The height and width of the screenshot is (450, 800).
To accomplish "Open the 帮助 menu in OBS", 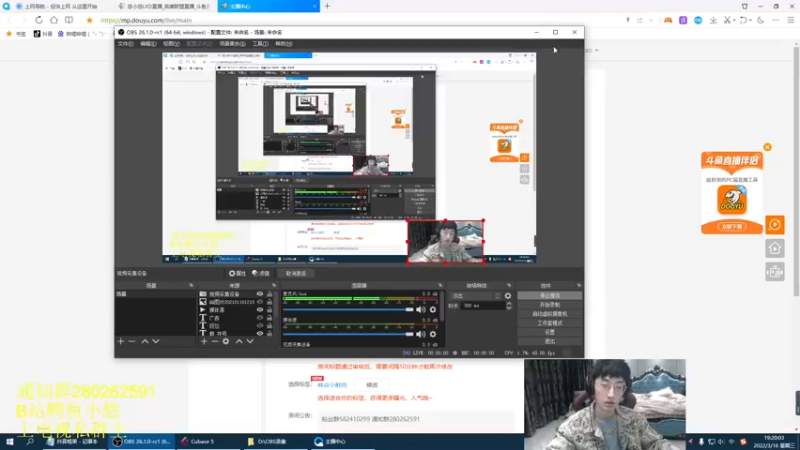I will [284, 44].
